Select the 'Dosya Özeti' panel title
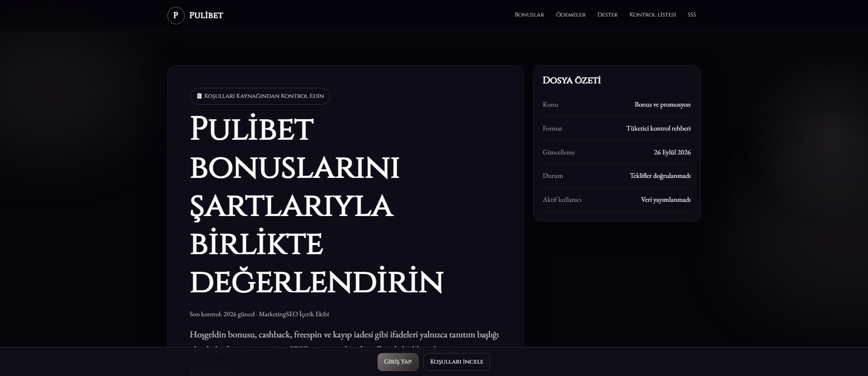Screen dimensions: 868x376 pyautogui.click(x=571, y=80)
